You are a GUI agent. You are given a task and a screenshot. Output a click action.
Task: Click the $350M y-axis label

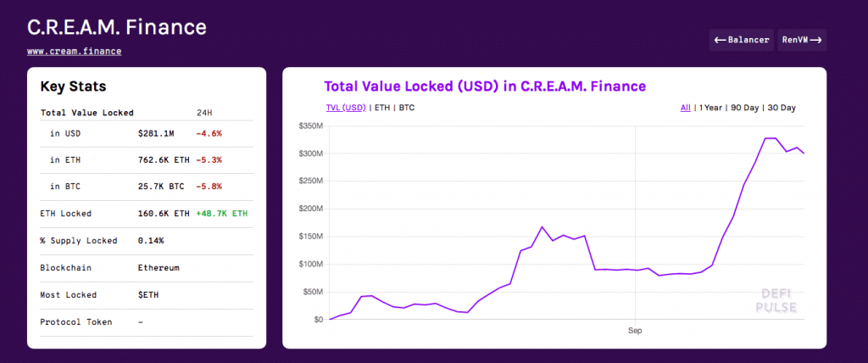(311, 126)
